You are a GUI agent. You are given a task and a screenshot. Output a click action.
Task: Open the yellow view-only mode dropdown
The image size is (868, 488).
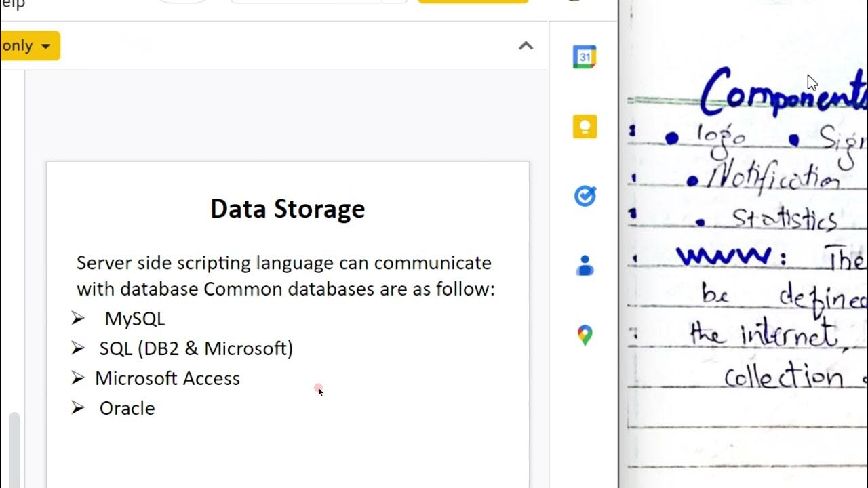[28, 46]
